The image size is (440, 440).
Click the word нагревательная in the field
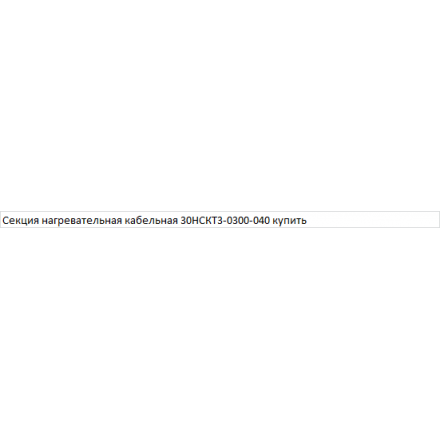coord(82,220)
